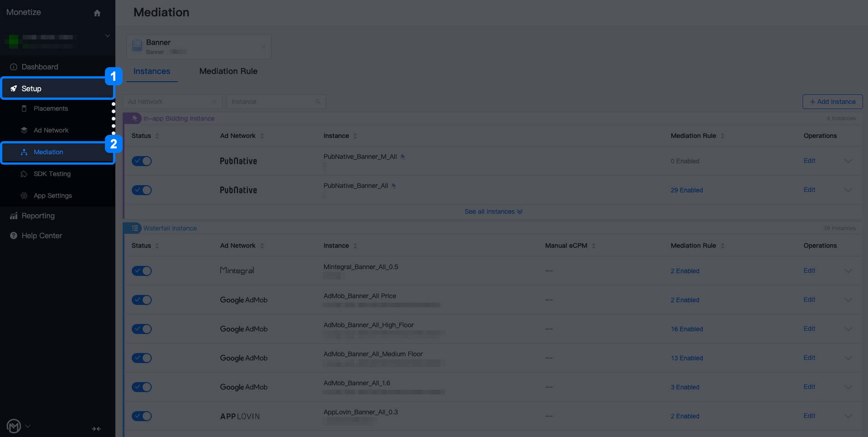Toggle status for AdMob_Banner_All_Medium Floor
Screen dimensions: 868x437
tap(142, 358)
